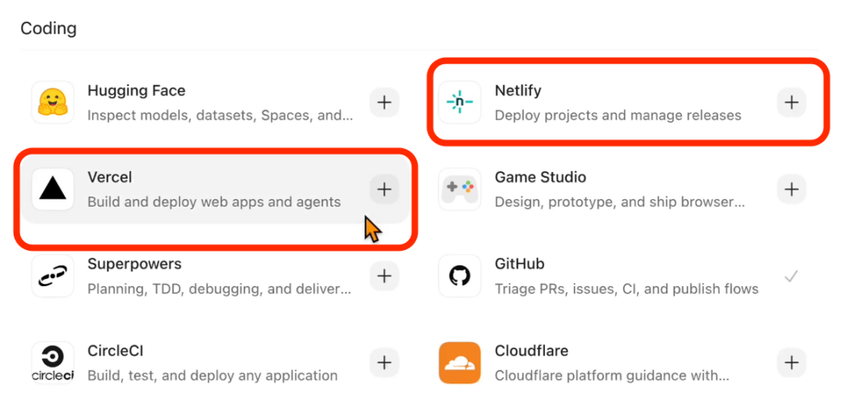This screenshot has width=868, height=414.
Task: Add Cloudflare with its plus button
Action: pos(792,363)
